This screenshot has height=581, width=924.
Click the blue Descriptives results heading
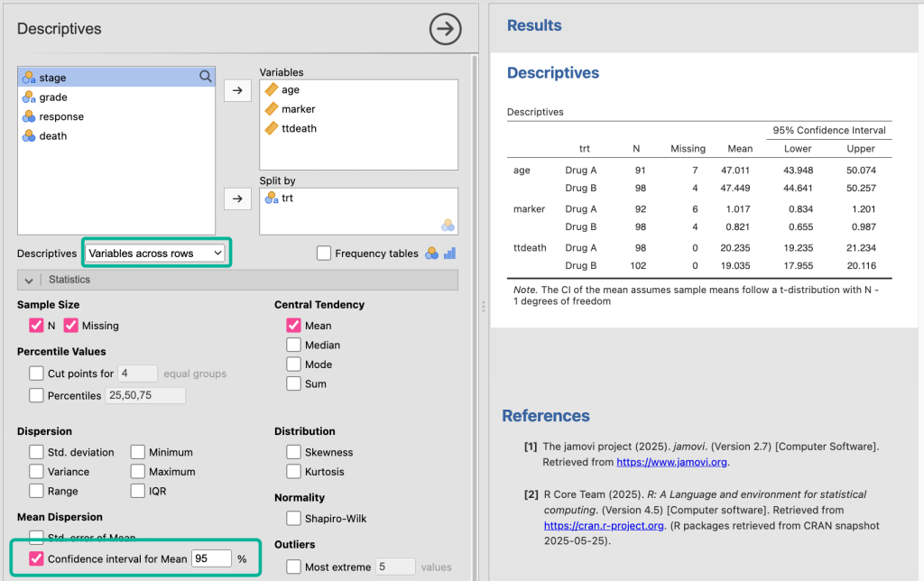point(553,72)
